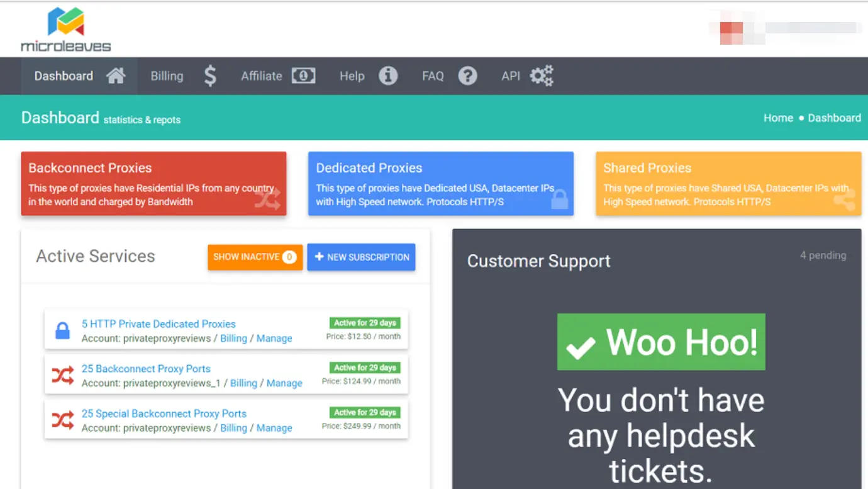Click the Price: $249.99 / month text
Viewport: 868px width, 489px height.
click(361, 426)
